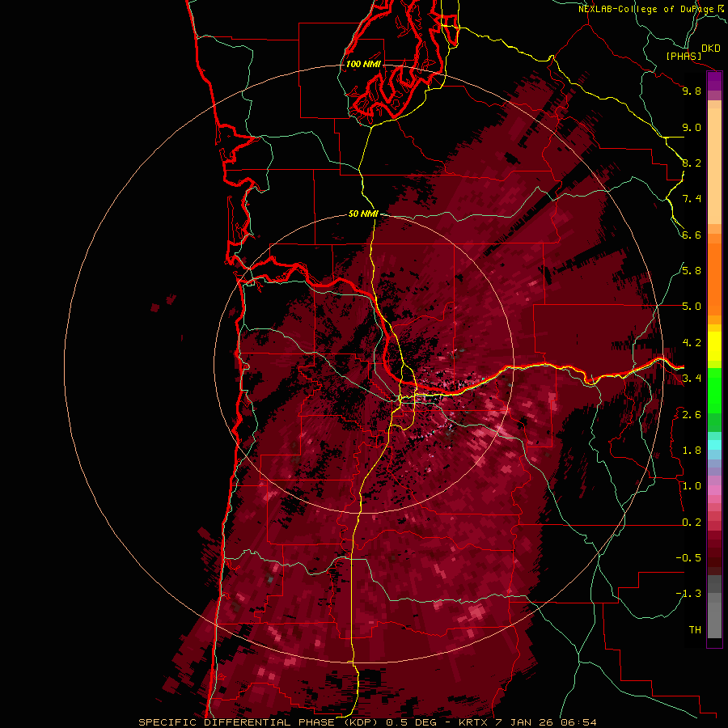Click the 4.2 legend value
728x728 pixels.
pyautogui.click(x=692, y=342)
